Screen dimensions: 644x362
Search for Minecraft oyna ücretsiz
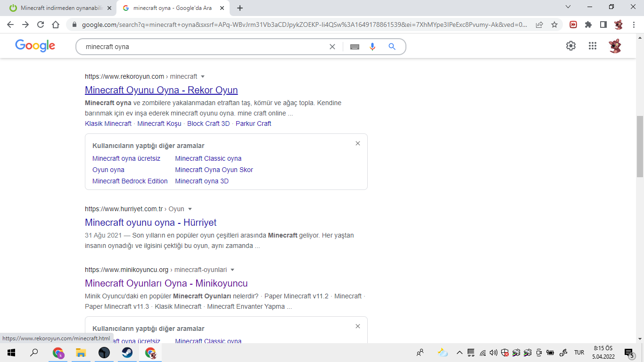126,158
